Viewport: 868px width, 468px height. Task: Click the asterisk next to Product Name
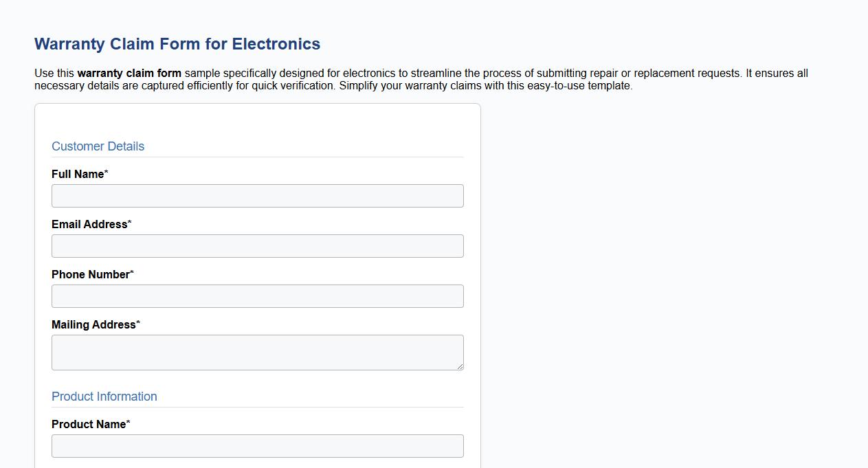129,421
